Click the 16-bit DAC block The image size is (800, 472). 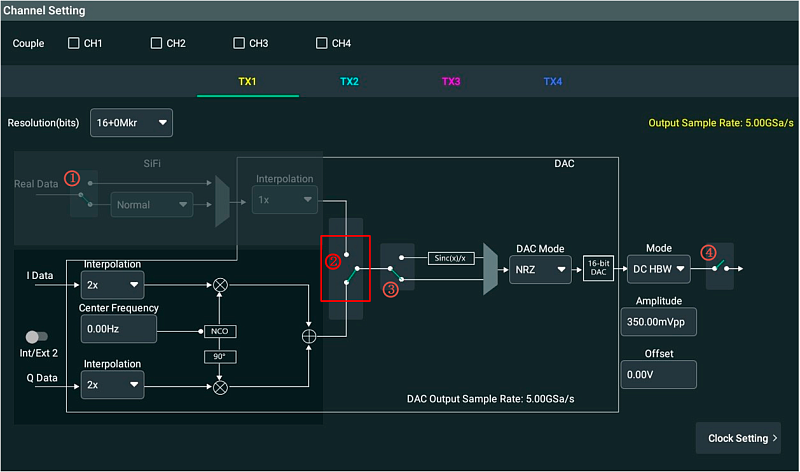pyautogui.click(x=598, y=268)
